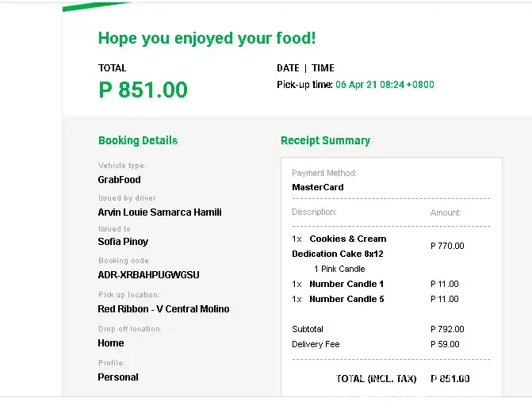Click the Receipt Summary heading

pos(325,140)
